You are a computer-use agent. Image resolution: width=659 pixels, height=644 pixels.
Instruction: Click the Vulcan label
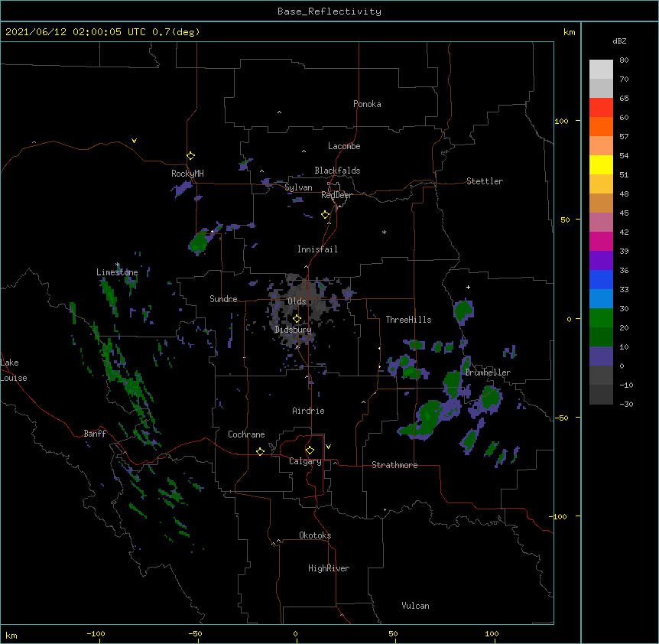(415, 606)
